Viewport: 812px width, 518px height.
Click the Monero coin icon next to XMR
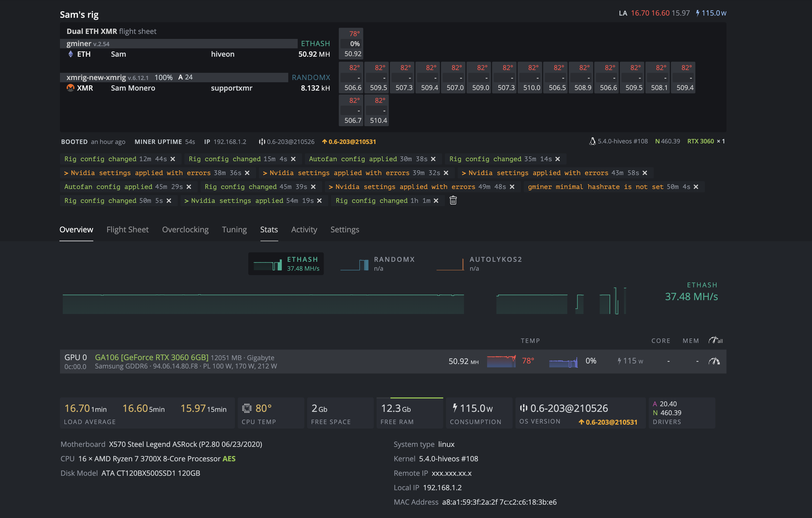coord(71,88)
